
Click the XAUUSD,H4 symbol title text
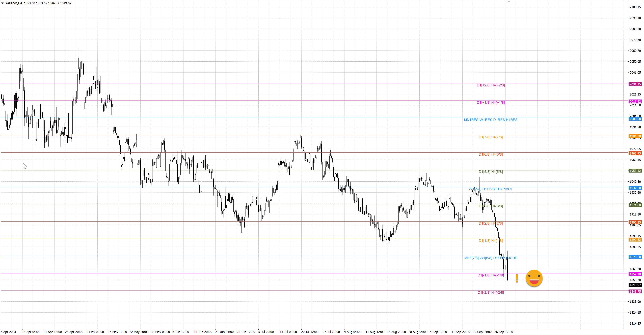[x=13, y=3]
